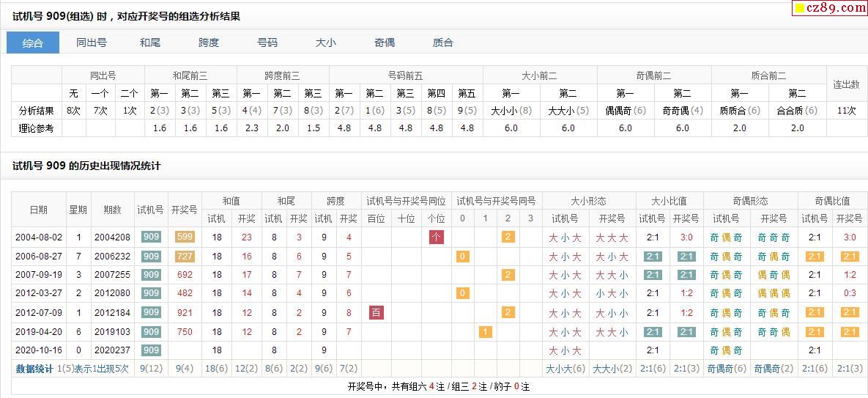The image size is (868, 398).
Task: Click the yellow square in site logo
Action: click(x=800, y=9)
